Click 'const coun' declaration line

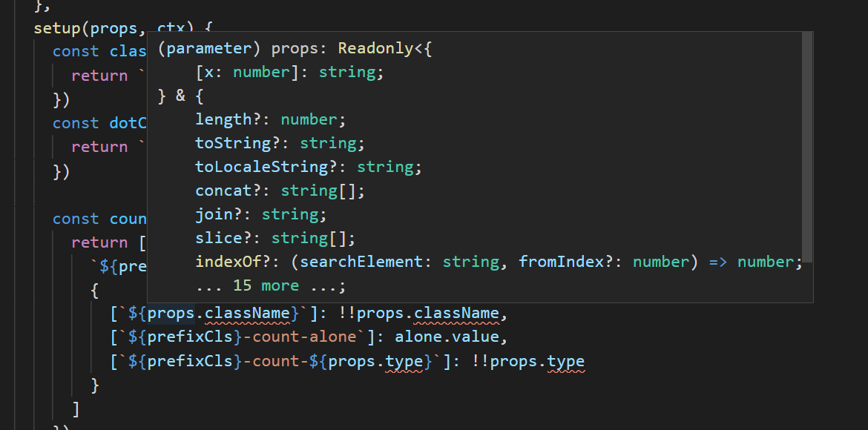[99, 219]
